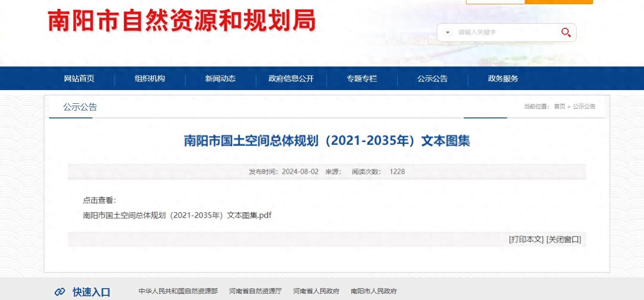Viewport: 644px width, 300px height.
Task: Click the 公示公告 breadcrumb link
Action: tap(584, 107)
